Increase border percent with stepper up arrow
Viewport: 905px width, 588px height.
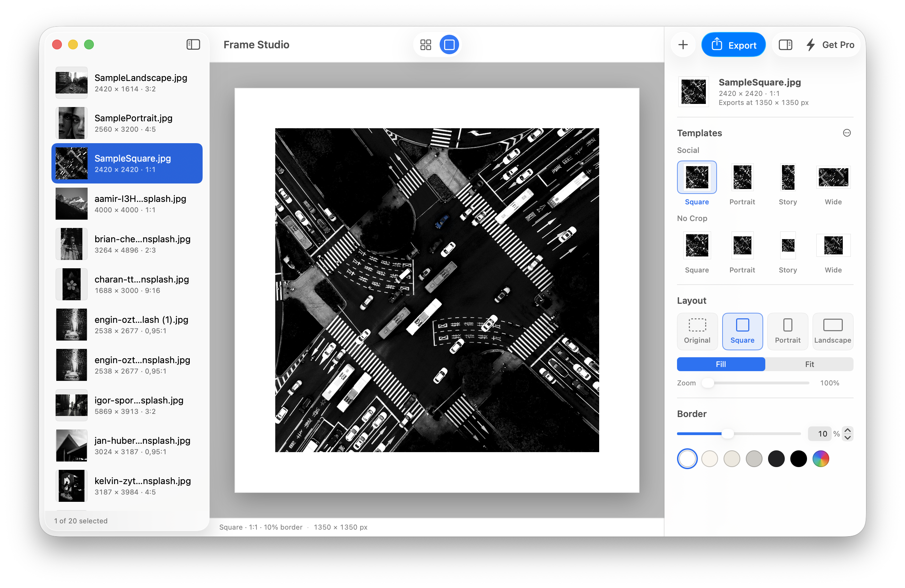tap(848, 430)
